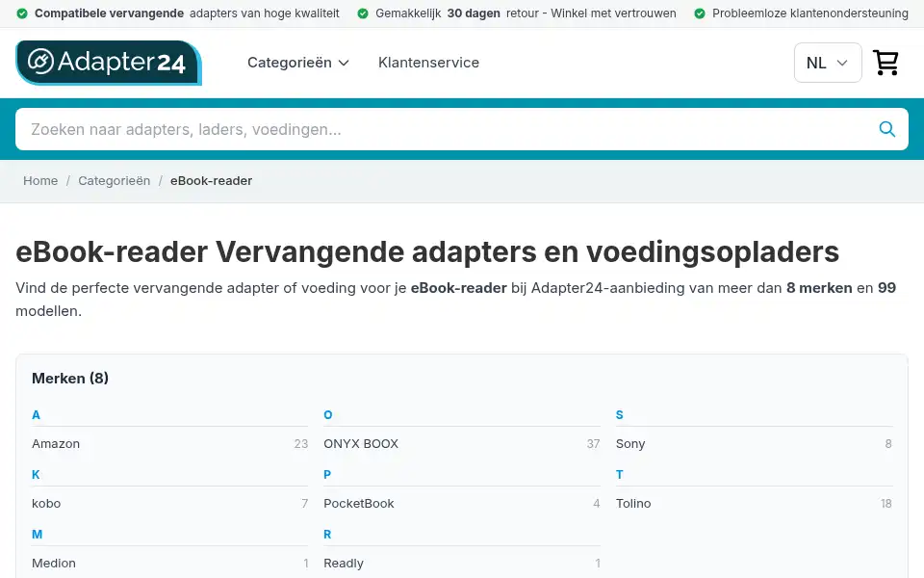Open the Readly brand
924x578 pixels.
(462, 563)
